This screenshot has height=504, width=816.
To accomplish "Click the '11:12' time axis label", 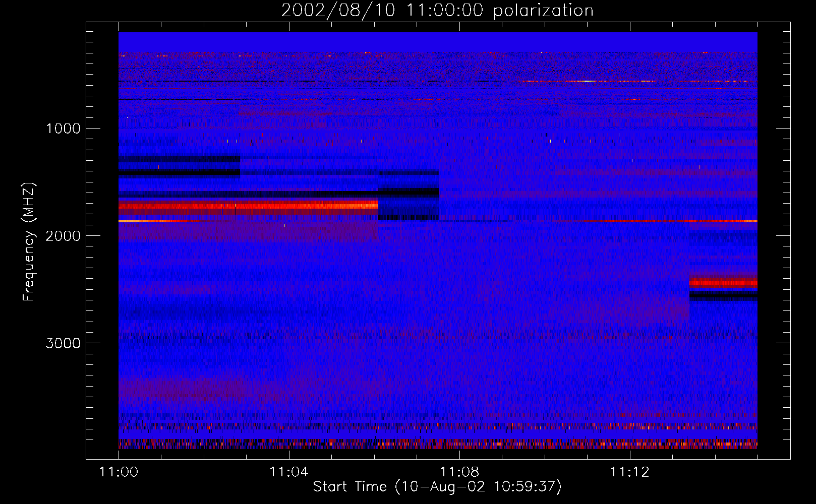I will [x=629, y=472].
